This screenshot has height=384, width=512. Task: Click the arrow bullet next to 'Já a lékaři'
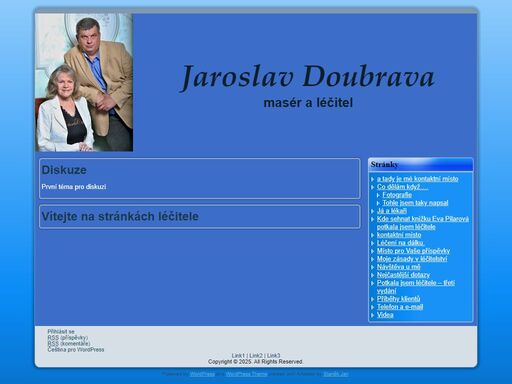373,211
